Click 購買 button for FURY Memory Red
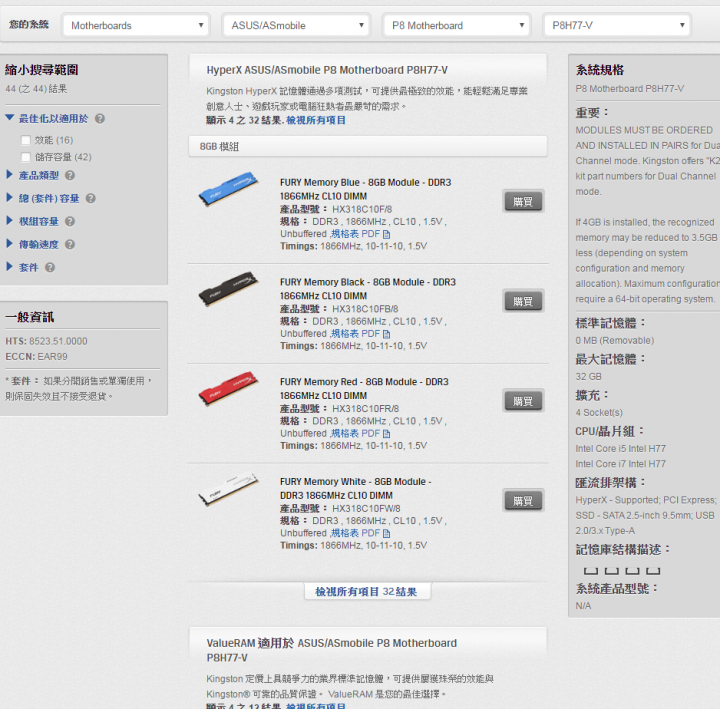This screenshot has width=720, height=709. tap(523, 401)
